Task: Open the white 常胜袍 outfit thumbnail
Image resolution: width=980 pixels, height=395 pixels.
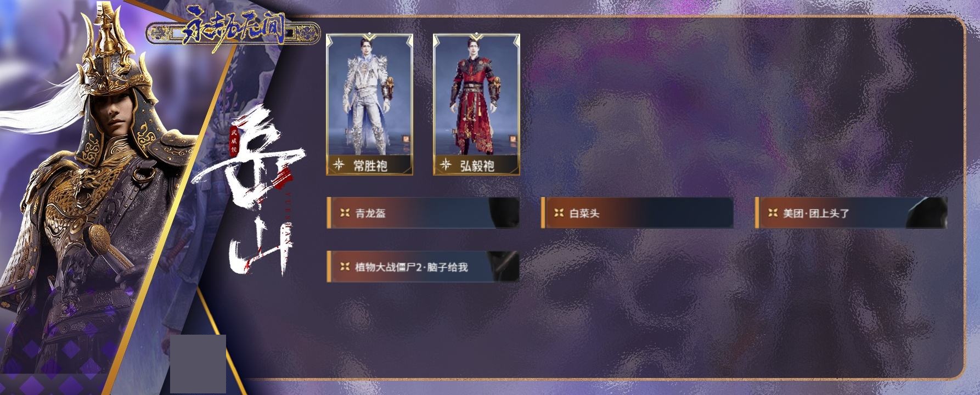Action: pyautogui.click(x=369, y=104)
